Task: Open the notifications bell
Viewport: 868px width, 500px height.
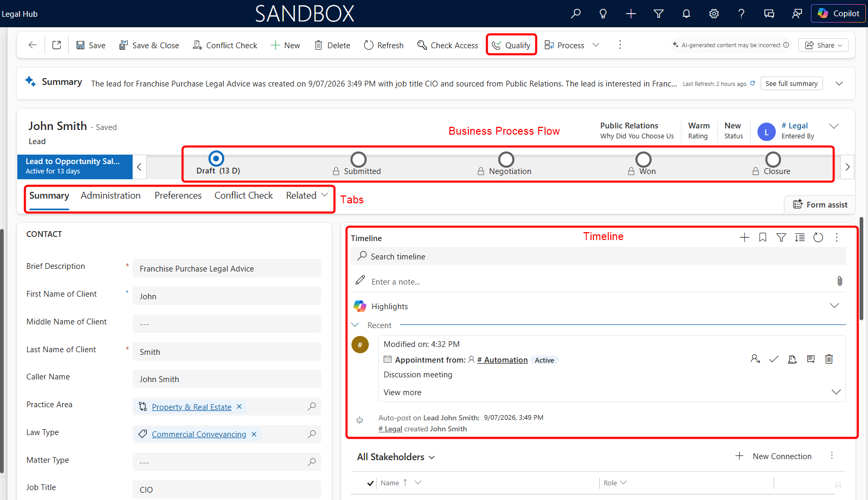Action: click(686, 14)
